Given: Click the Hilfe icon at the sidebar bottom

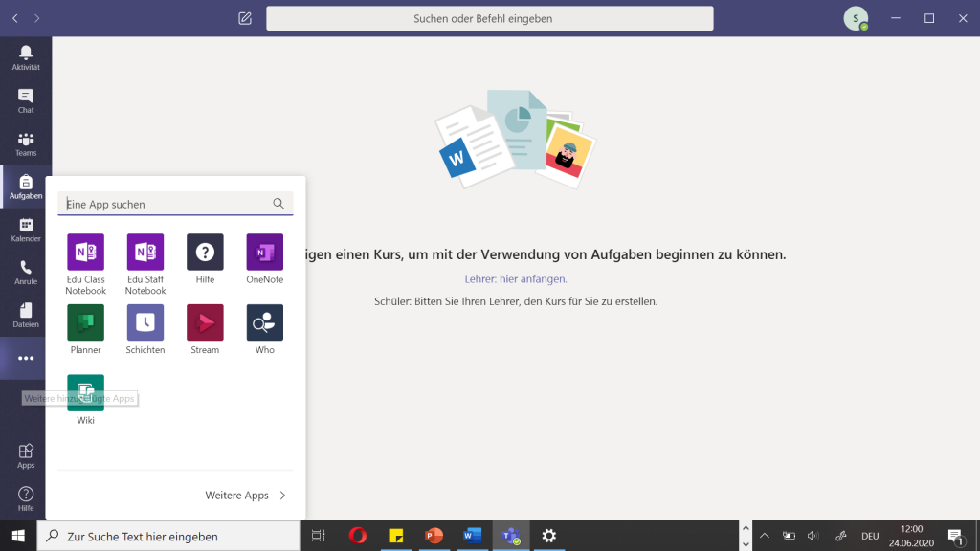Looking at the screenshot, I should pyautogui.click(x=26, y=499).
